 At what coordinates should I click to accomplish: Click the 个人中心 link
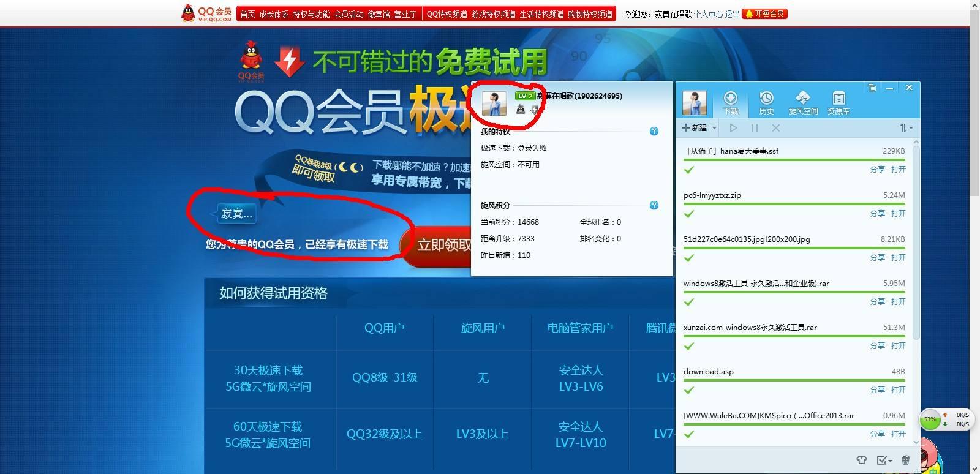coord(708,14)
